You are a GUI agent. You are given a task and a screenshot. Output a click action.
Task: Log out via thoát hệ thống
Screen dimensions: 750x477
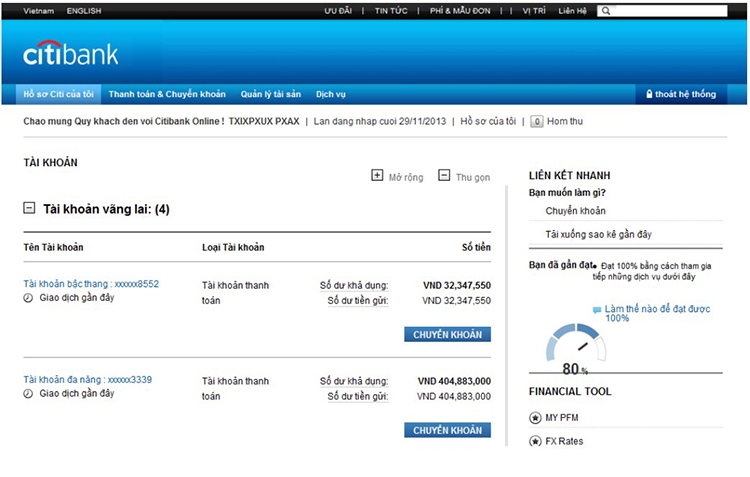tap(681, 94)
